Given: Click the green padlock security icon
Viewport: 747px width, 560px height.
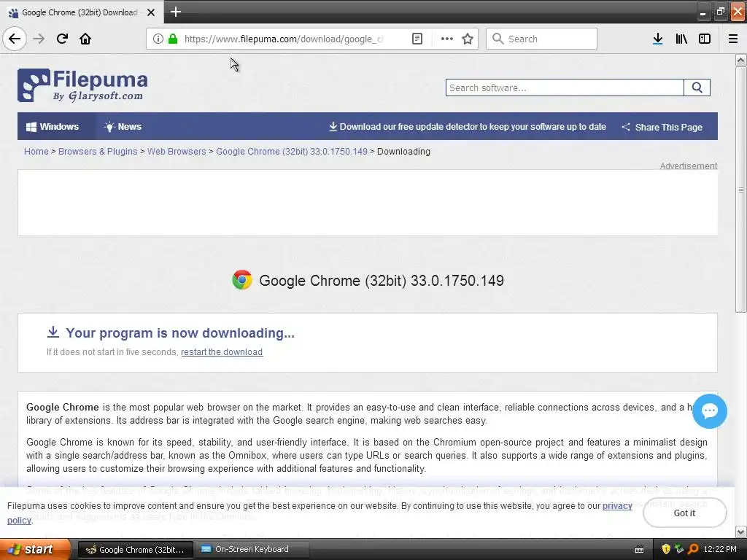Looking at the screenshot, I should tap(173, 39).
